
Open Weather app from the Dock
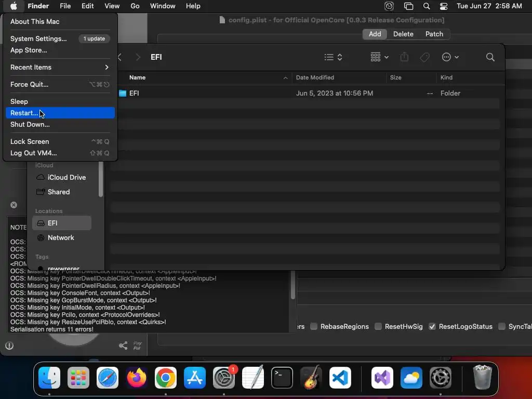[411, 378]
